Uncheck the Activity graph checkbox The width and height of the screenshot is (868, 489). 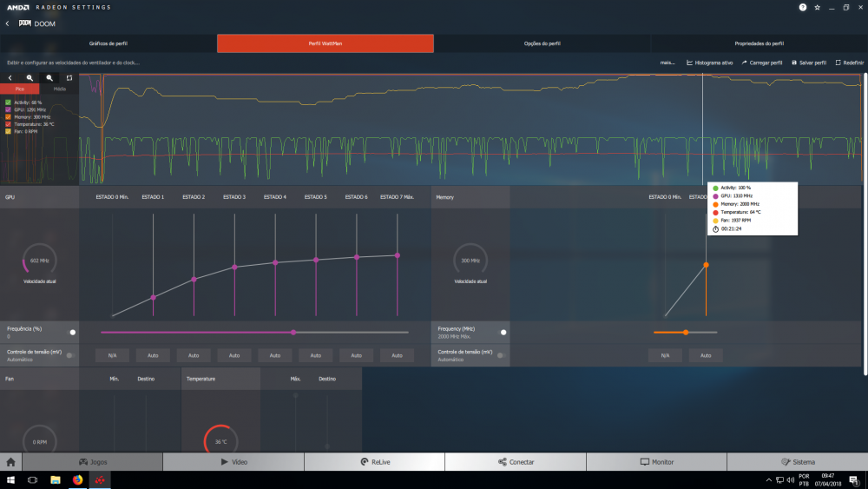(x=8, y=102)
